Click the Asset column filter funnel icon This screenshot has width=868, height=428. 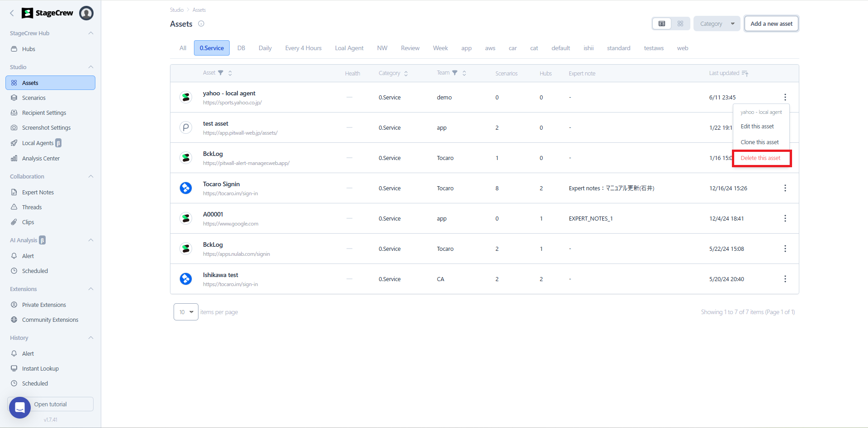pyautogui.click(x=221, y=73)
